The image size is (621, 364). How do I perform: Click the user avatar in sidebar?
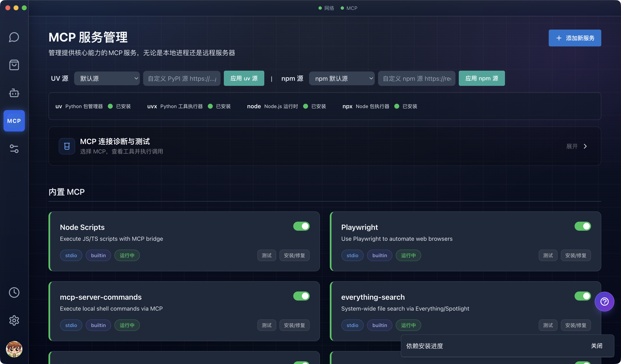(x=14, y=349)
